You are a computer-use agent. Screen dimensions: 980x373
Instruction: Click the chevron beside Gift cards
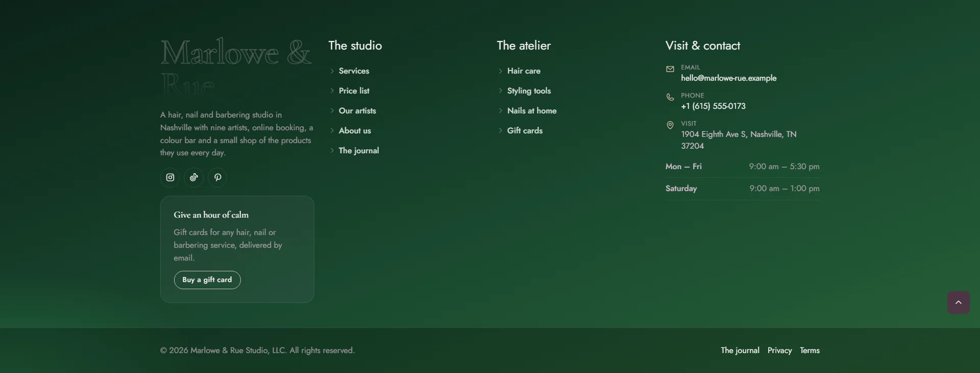pyautogui.click(x=500, y=131)
